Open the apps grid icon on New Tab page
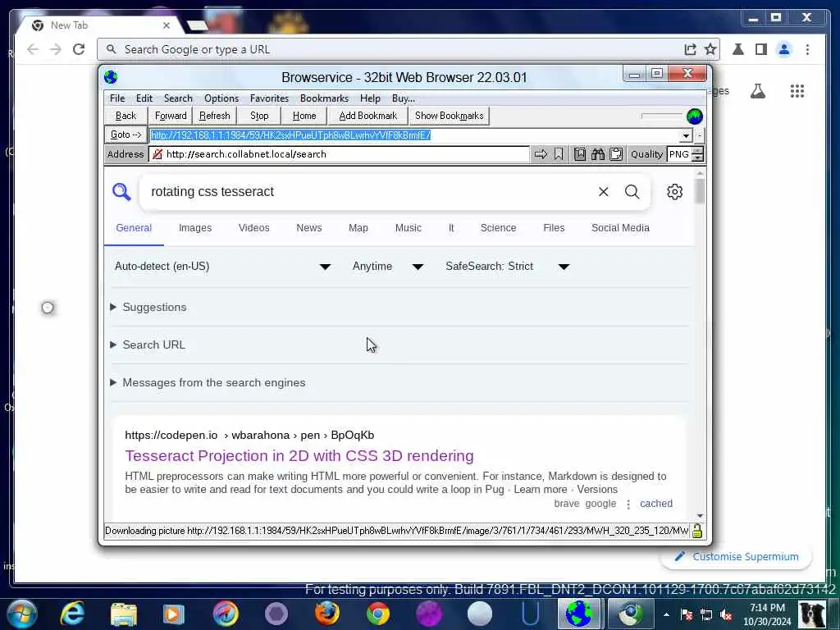 pyautogui.click(x=797, y=91)
